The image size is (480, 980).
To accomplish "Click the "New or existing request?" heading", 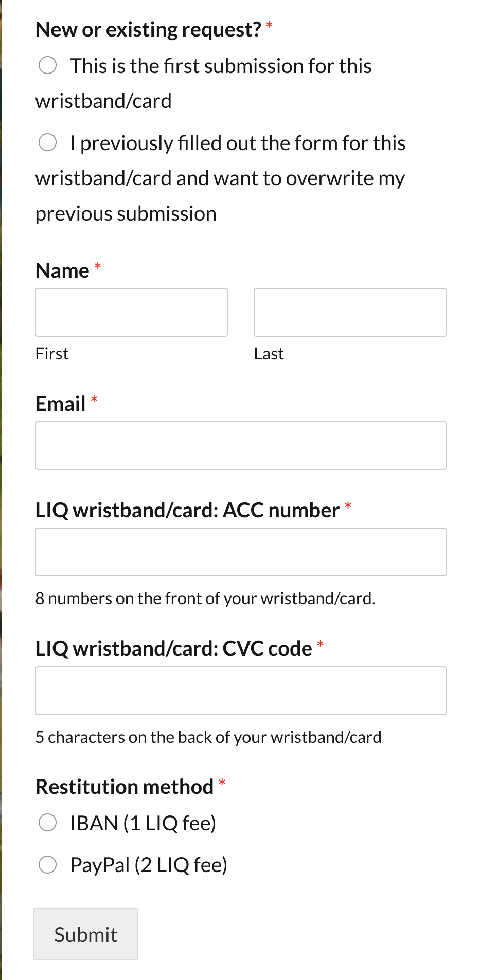I will [x=148, y=30].
